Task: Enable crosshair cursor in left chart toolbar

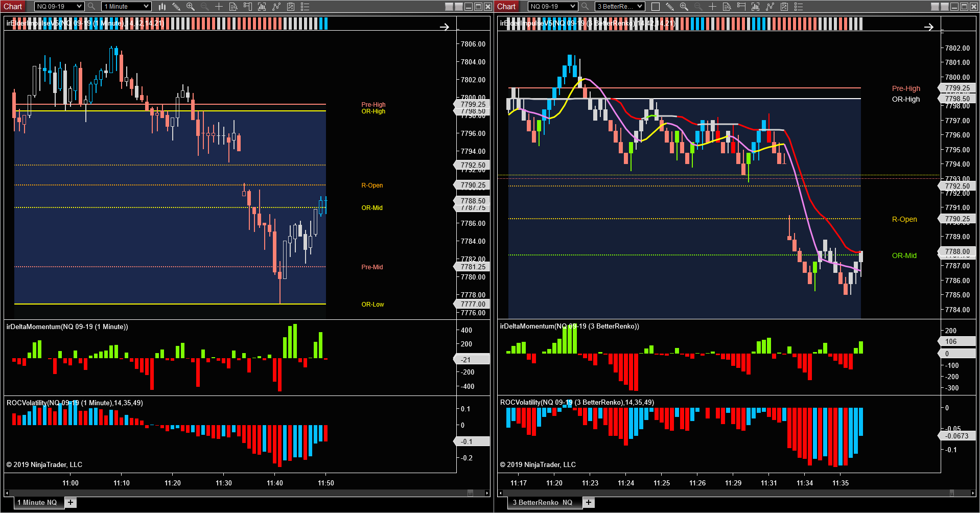Action: 219,7
